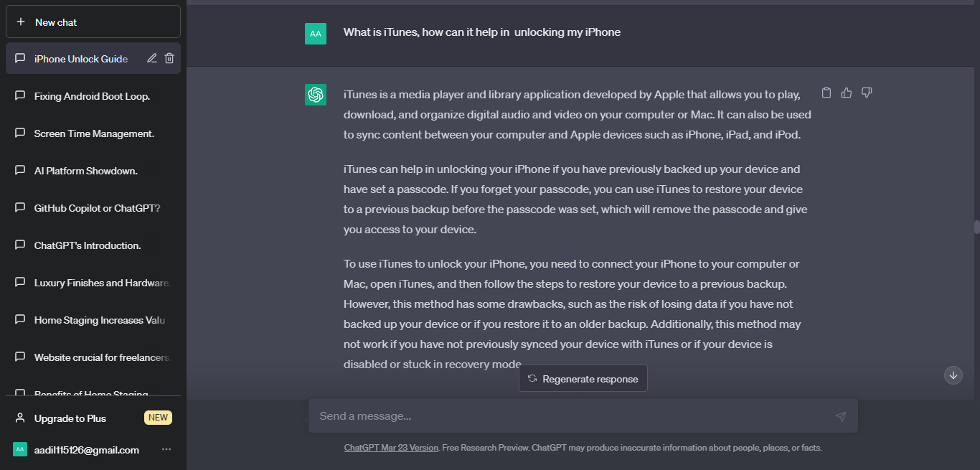Screen dimensions: 980x470
Task: Click the ChatGPT logo avatar beside the response
Action: click(316, 95)
